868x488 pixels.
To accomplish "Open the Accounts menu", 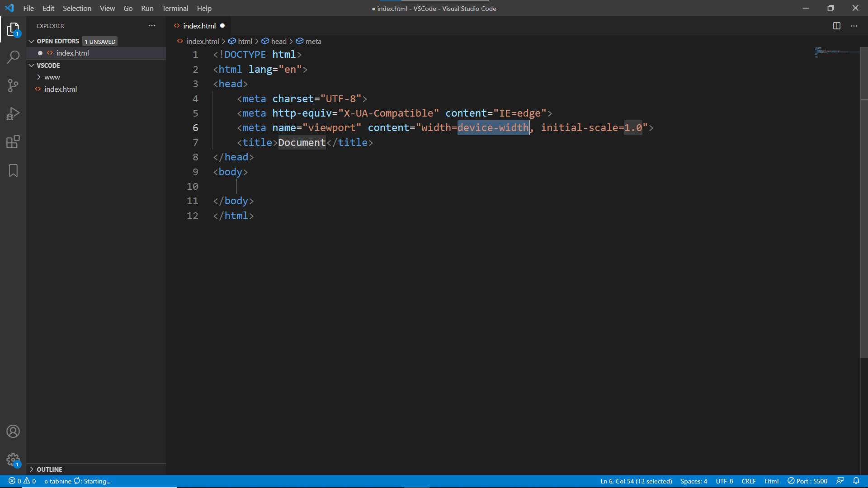I will [13, 432].
